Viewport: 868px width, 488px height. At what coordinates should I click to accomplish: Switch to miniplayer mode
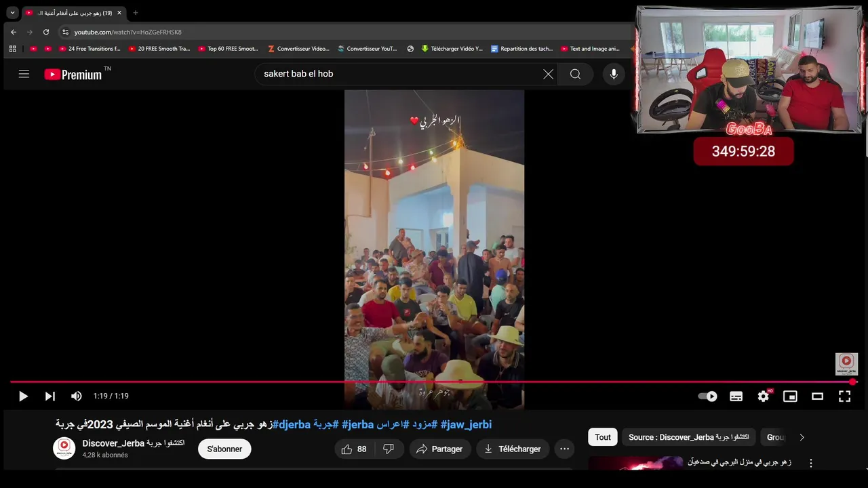point(790,396)
